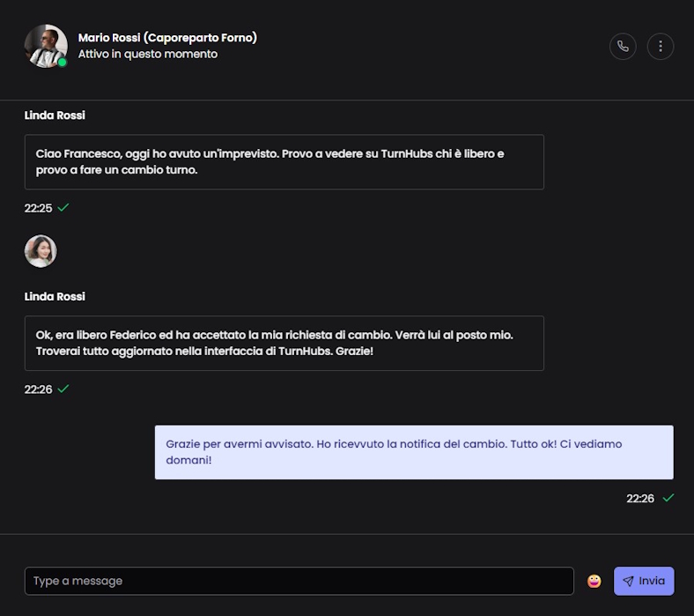Image resolution: width=694 pixels, height=616 pixels.
Task: Click the paper plane icon in Invia
Action: click(628, 582)
